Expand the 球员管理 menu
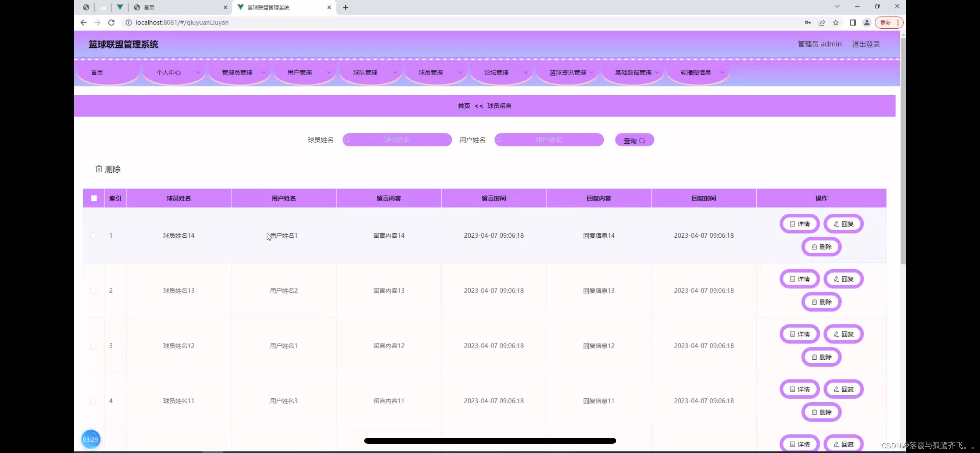This screenshot has width=980, height=453. pyautogui.click(x=436, y=72)
